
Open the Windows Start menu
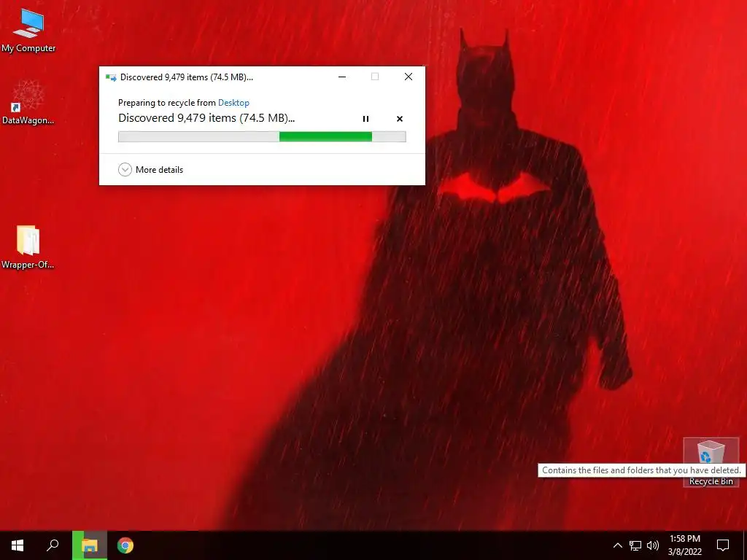18,545
